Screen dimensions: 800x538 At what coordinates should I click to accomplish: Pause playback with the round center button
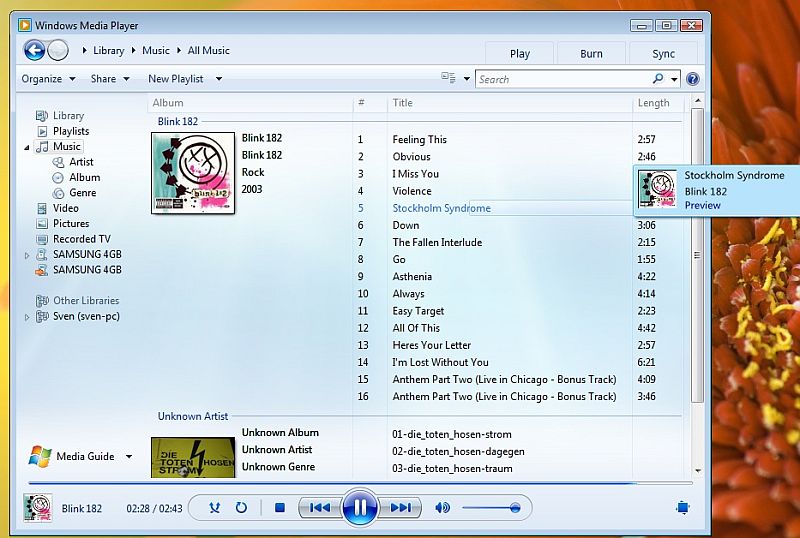(360, 507)
